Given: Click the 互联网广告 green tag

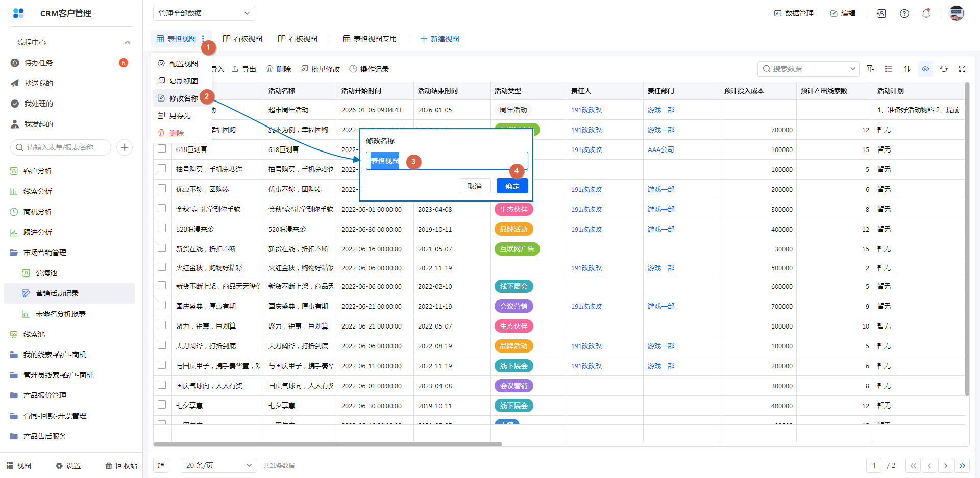Looking at the screenshot, I should (517, 249).
